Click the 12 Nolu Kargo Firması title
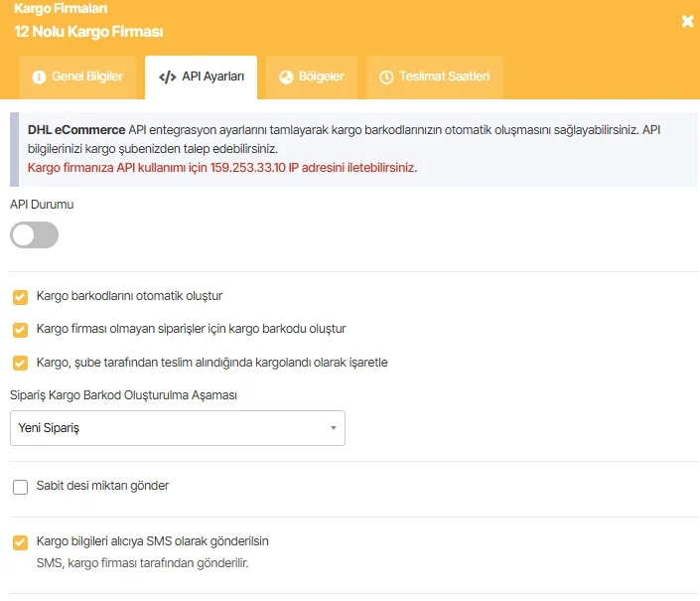Viewport: 700px width, 601px height. click(88, 32)
